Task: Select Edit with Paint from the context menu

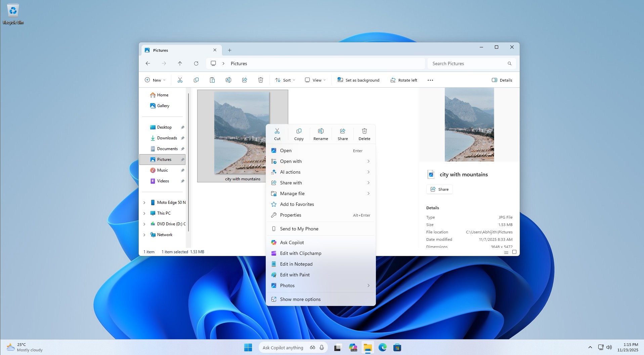Action: coord(295,275)
